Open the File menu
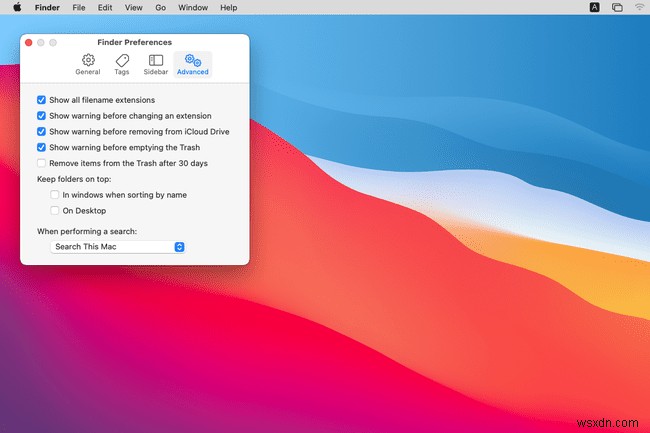 [79, 7]
